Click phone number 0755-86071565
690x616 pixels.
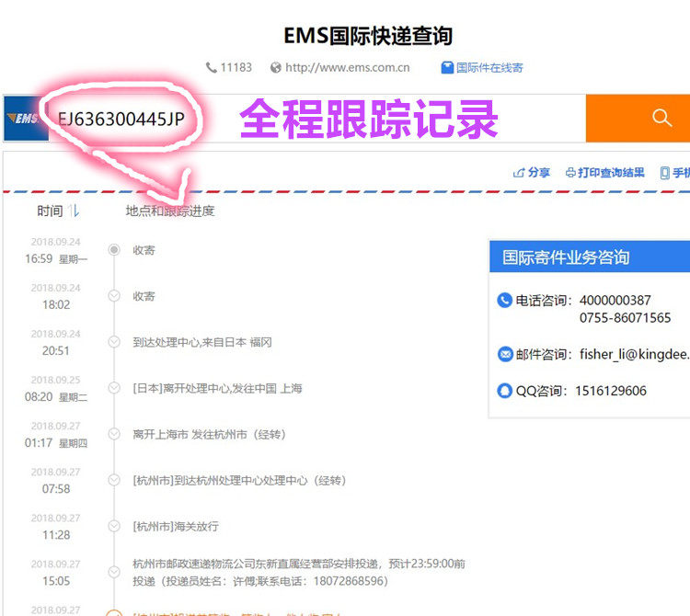click(x=625, y=318)
